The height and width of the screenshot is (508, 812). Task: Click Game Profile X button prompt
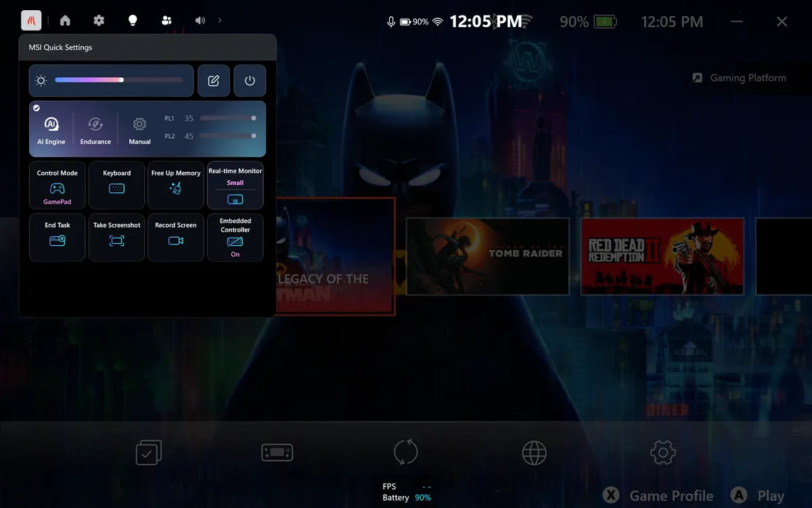[658, 496]
